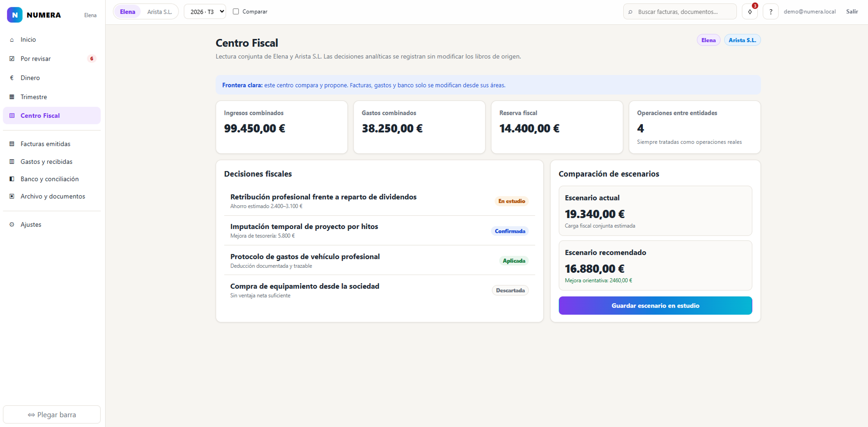
Task: Click the Banco y conciliación icon
Action: point(12,179)
